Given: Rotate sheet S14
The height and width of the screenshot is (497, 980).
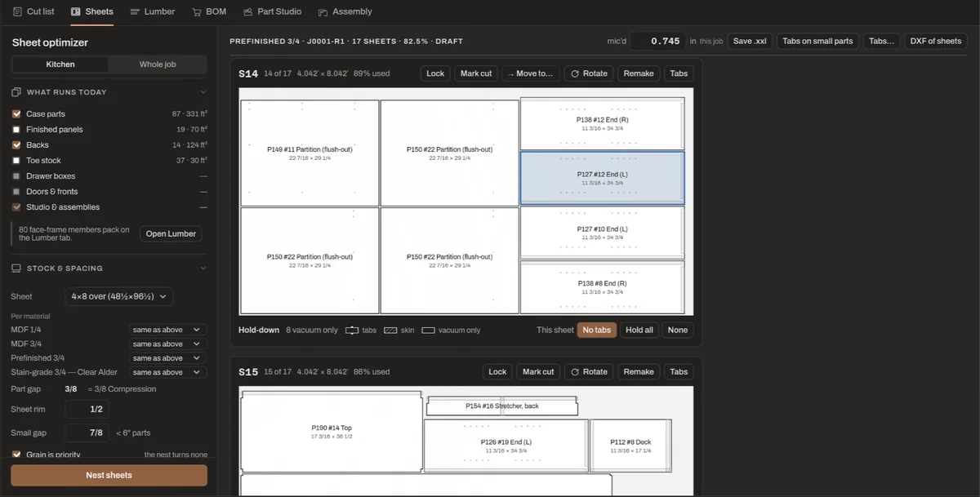Looking at the screenshot, I should tap(589, 73).
